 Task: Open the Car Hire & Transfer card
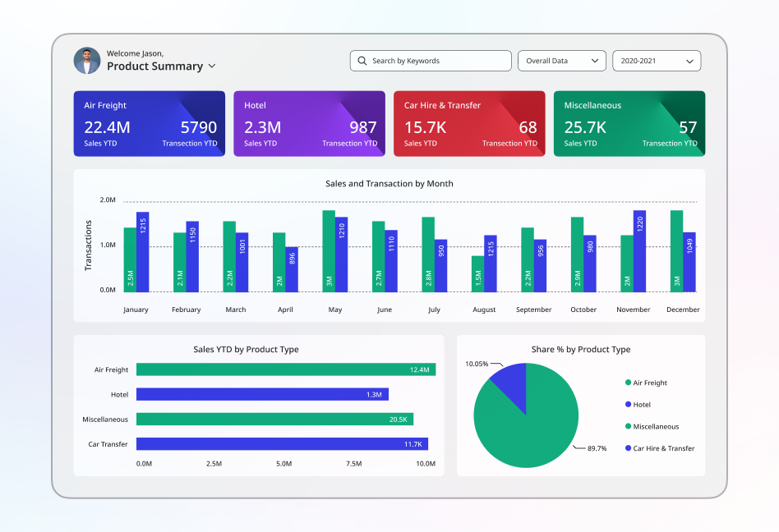[469, 124]
